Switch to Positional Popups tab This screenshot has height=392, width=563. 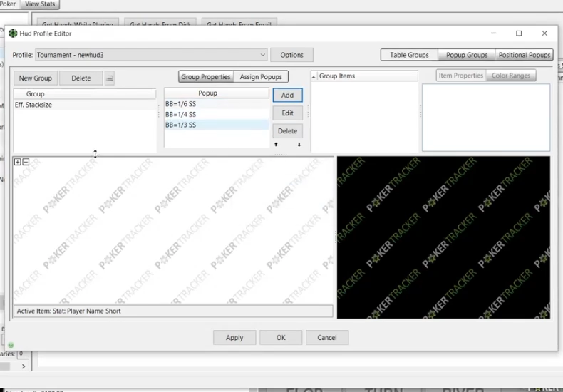pyautogui.click(x=525, y=55)
